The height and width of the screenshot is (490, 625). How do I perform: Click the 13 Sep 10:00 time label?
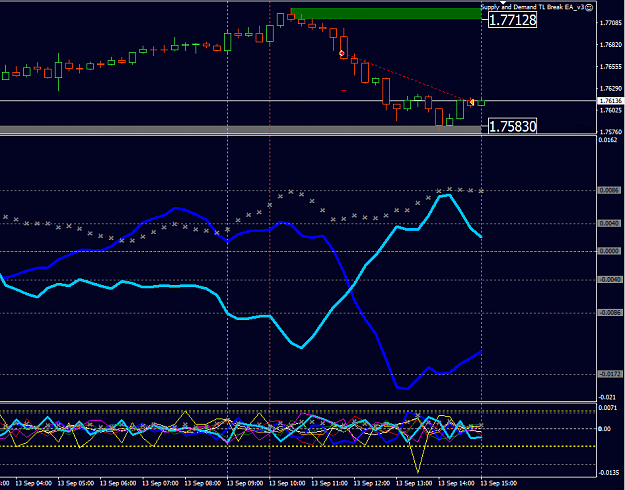click(x=287, y=483)
